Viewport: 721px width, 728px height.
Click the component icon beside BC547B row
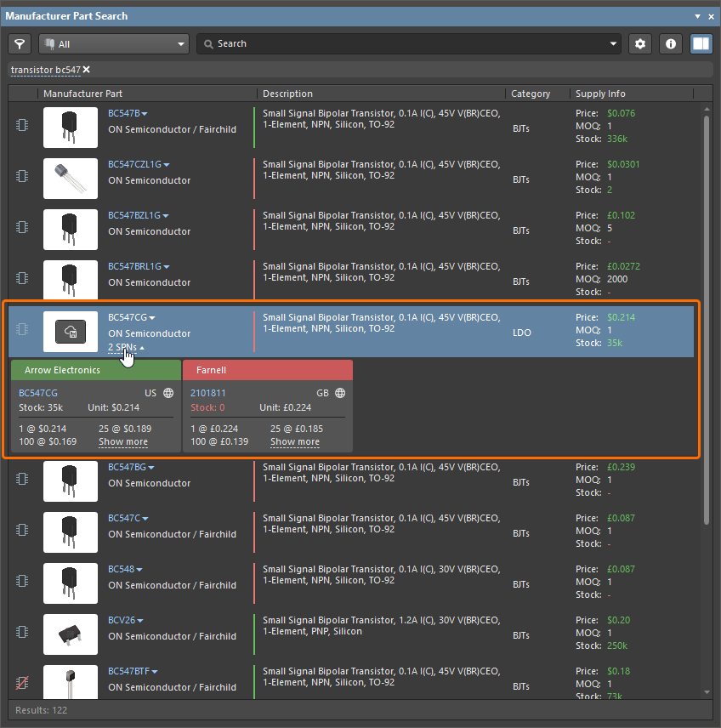[x=23, y=125]
